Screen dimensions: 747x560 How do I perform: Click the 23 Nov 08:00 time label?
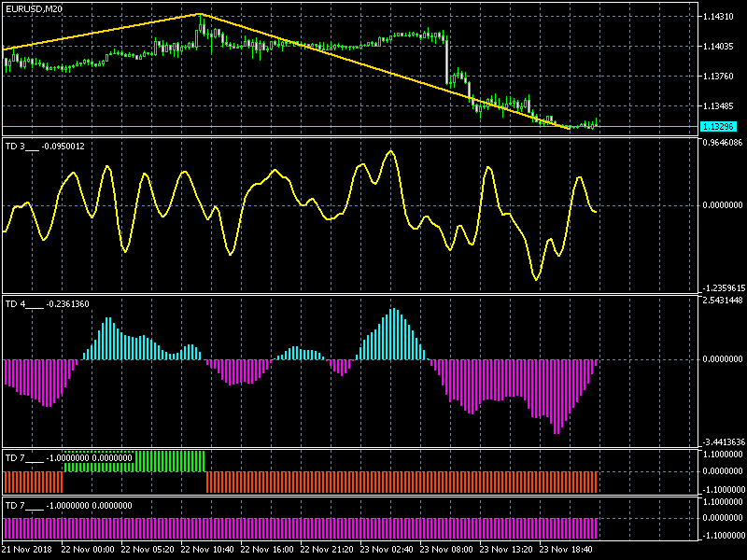pos(446,550)
